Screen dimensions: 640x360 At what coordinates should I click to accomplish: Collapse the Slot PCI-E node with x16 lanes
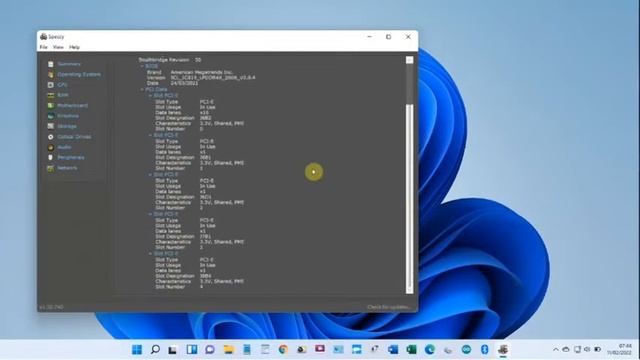pos(150,96)
